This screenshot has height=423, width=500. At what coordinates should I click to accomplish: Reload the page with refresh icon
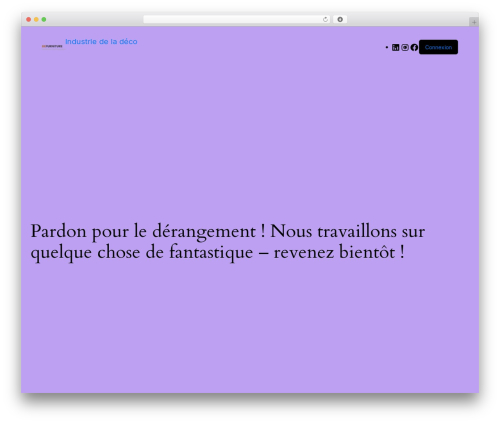325,20
